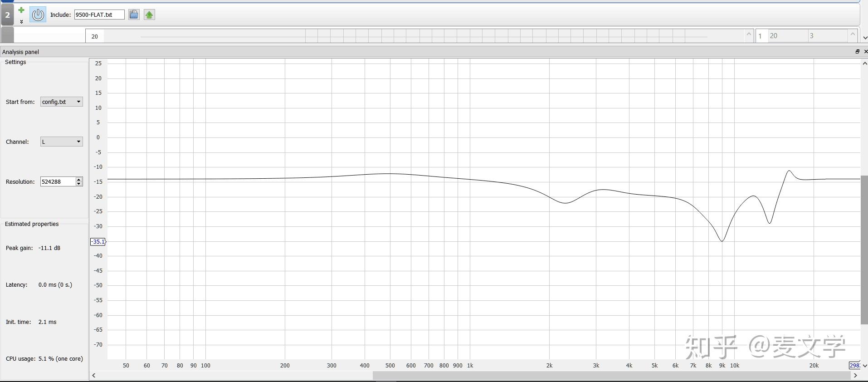The width and height of the screenshot is (868, 382).
Task: Toggle the power button for filter 2
Action: [x=38, y=15]
